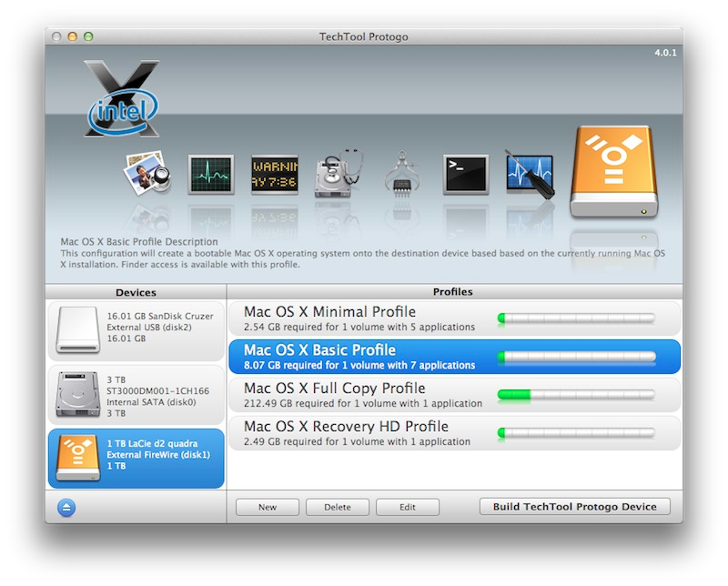This screenshot has height=586, width=728.
Task: Choose the Mac OS X Basic Profile
Action: [x=454, y=357]
